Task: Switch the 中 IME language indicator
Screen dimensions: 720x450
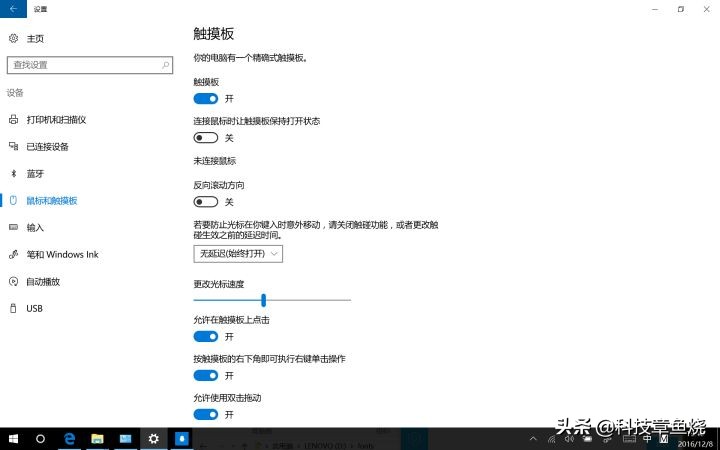Action: click(x=647, y=439)
